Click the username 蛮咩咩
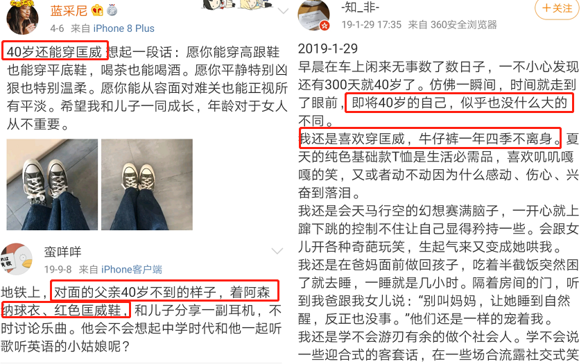 click(62, 252)
